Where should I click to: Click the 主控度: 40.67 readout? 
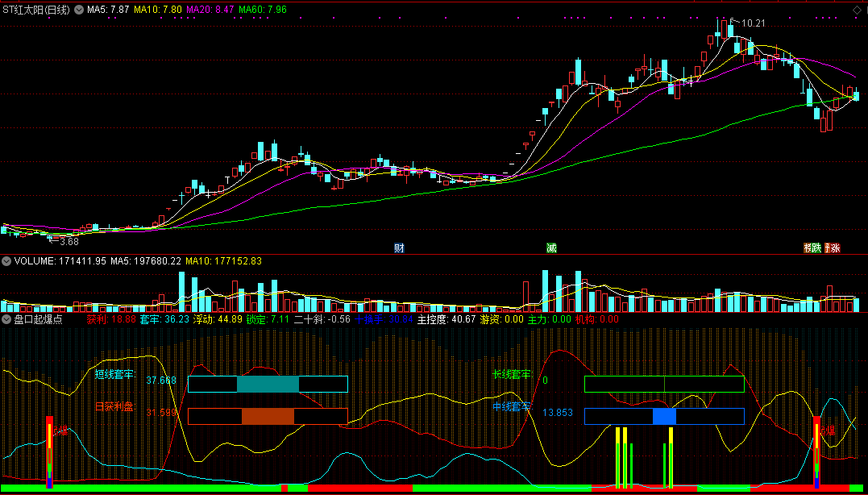click(x=446, y=319)
